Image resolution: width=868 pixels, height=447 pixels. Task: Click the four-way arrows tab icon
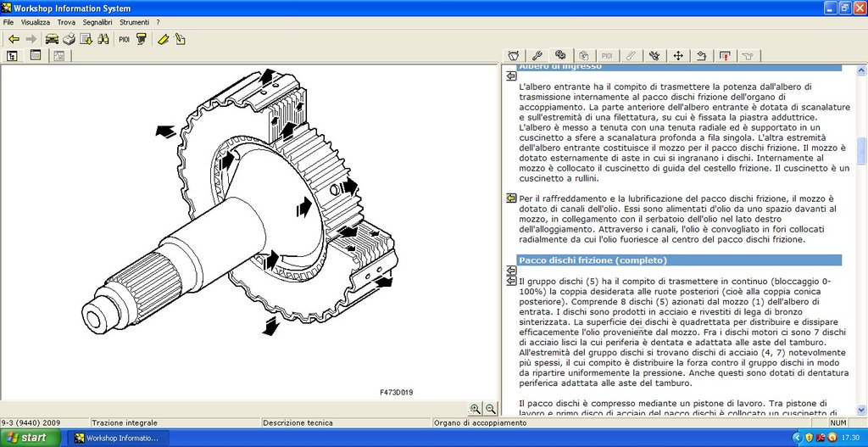[678, 55]
